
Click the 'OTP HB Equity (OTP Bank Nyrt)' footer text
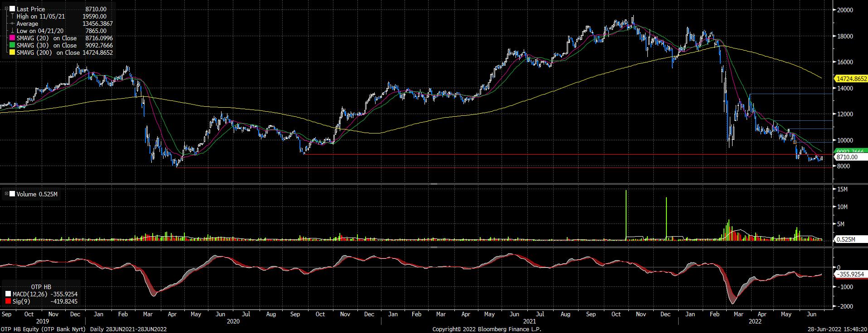(44, 329)
